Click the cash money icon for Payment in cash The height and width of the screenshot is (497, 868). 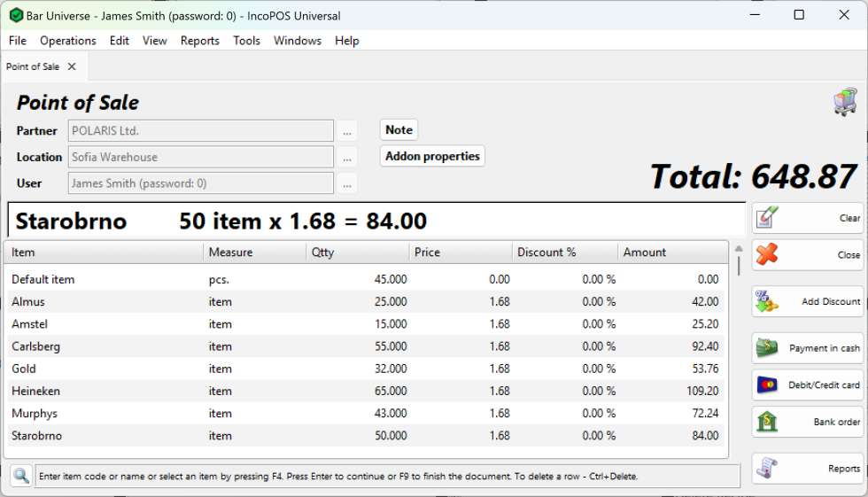[x=767, y=347]
